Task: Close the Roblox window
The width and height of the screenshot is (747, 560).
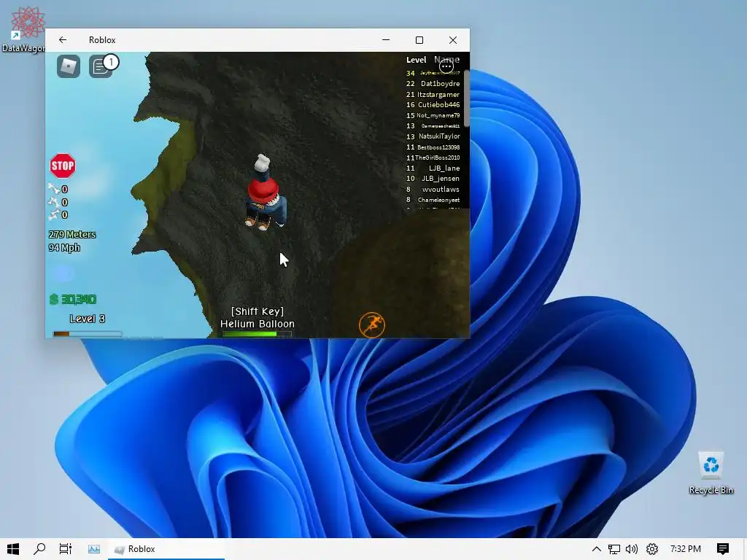Action: point(453,40)
